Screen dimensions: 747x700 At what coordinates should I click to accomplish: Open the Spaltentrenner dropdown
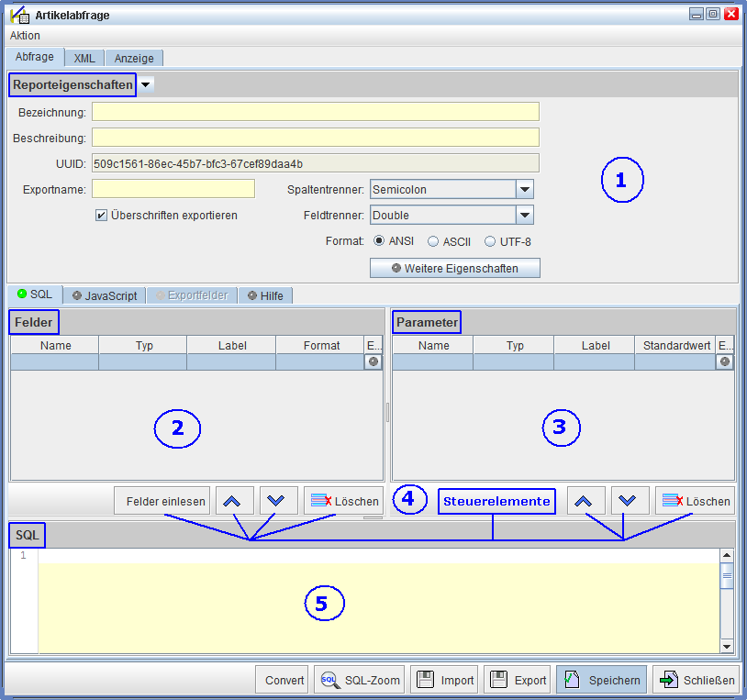[524, 190]
